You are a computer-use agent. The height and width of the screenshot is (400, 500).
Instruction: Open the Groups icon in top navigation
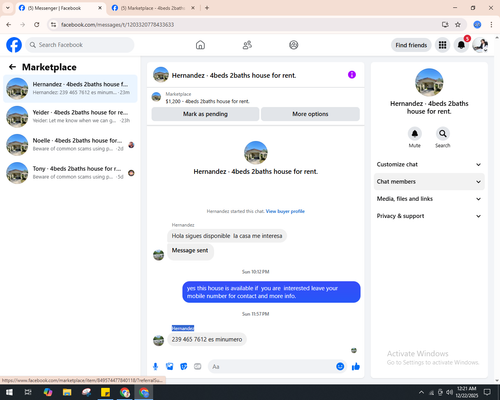tap(294, 45)
